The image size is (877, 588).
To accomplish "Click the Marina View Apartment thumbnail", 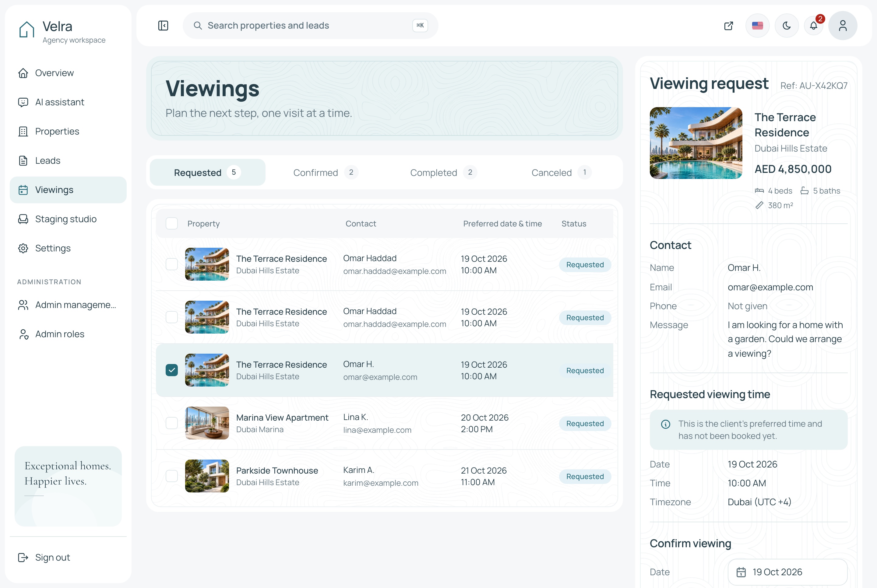I will pos(207,423).
